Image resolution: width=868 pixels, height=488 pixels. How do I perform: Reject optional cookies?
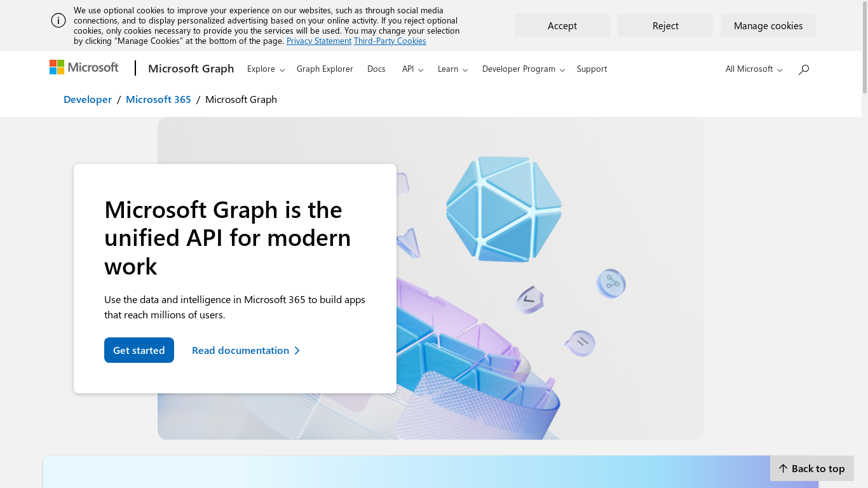point(665,25)
